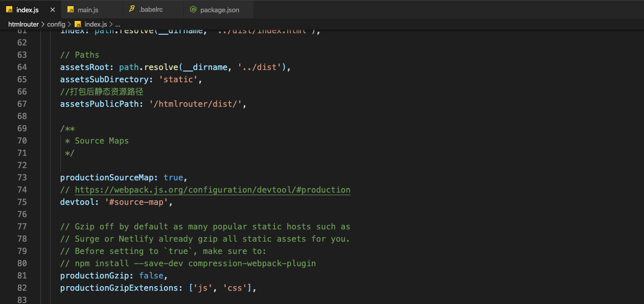This screenshot has width=644, height=304.
Task: Click the 'npm install --save-dev' comment line
Action: pos(188,263)
